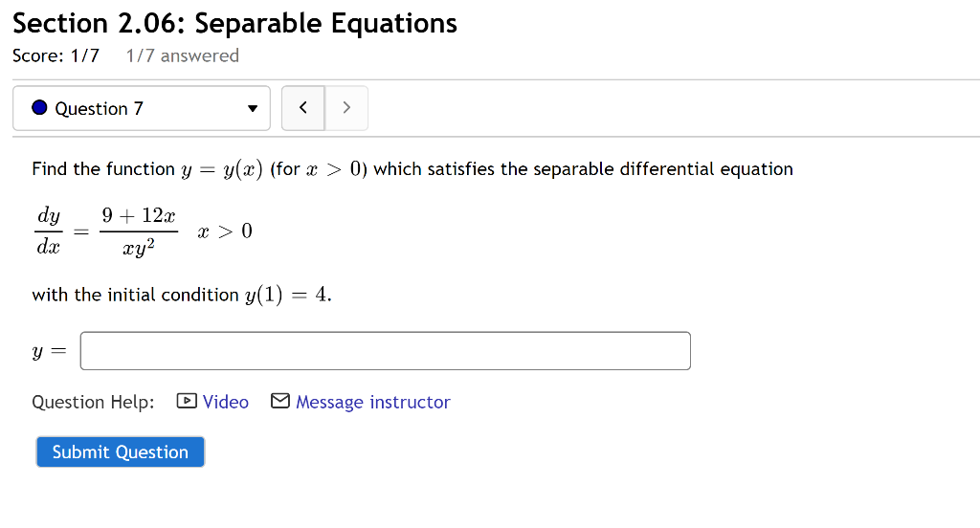The width and height of the screenshot is (980, 528).
Task: Open the Video help link
Action: pyautogui.click(x=226, y=402)
